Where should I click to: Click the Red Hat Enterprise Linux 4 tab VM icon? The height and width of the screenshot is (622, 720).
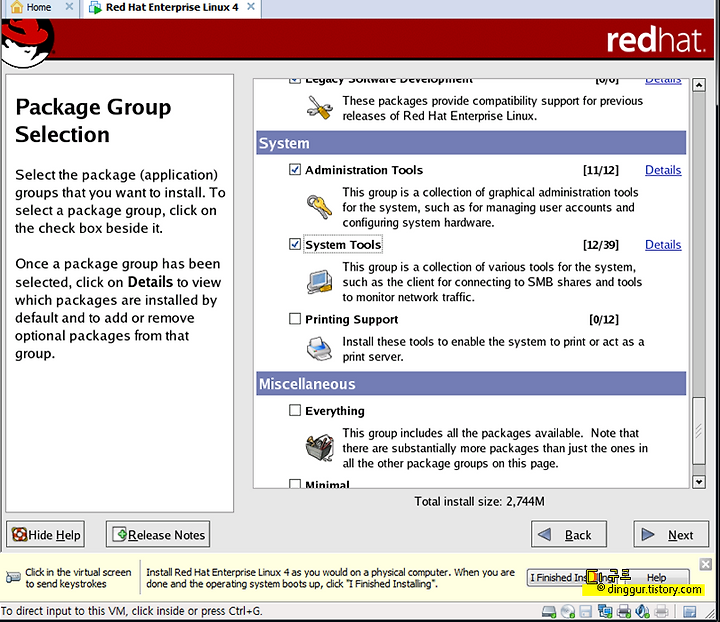tap(95, 7)
